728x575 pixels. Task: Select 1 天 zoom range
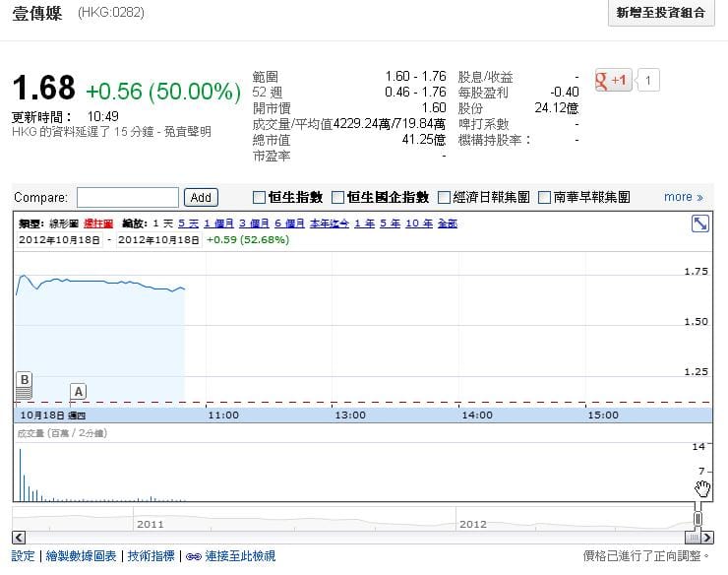coord(163,224)
